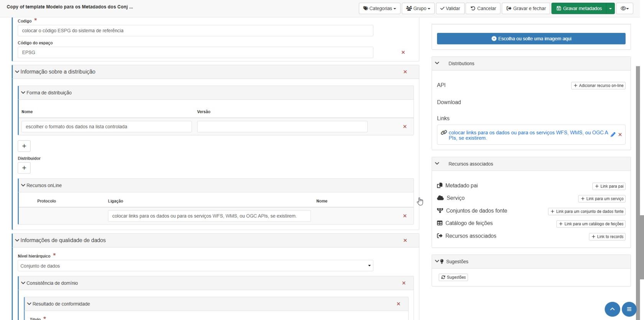Image resolution: width=644 pixels, height=320 pixels.
Task: Click Adicionar recurso on-line button
Action: 598,86
